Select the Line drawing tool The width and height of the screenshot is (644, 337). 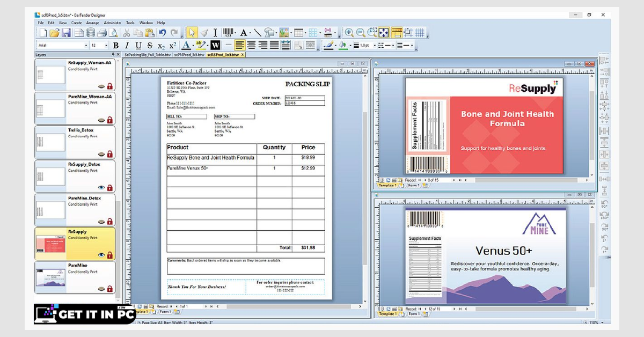[258, 33]
